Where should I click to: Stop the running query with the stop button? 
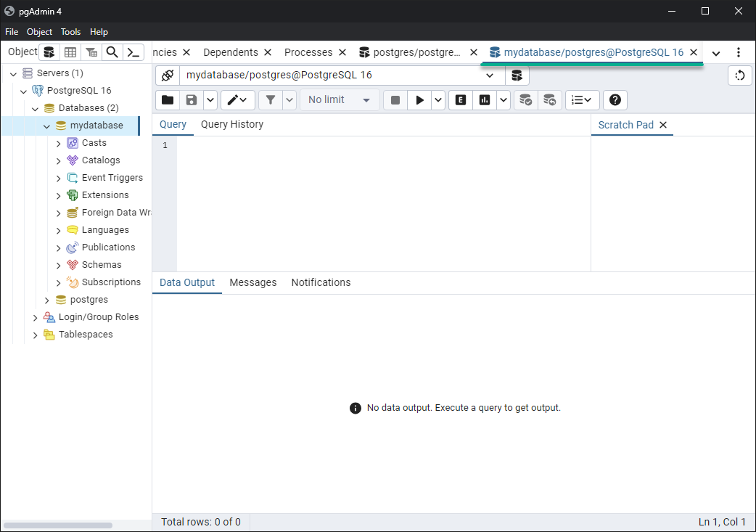(x=395, y=100)
